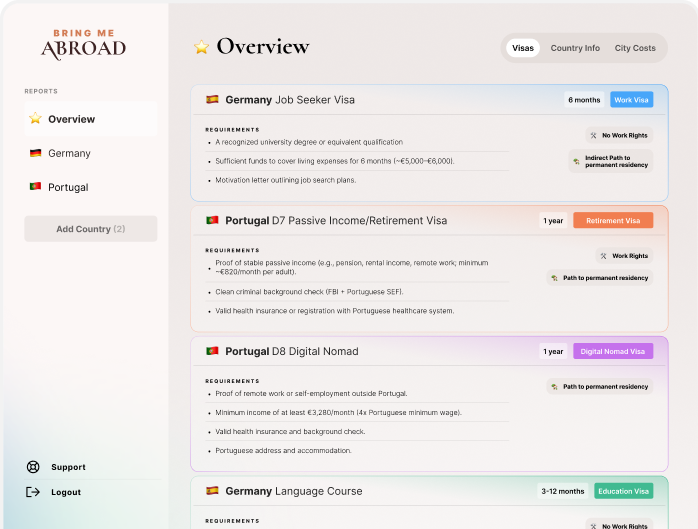Click the blue Work Visa tag

(631, 100)
